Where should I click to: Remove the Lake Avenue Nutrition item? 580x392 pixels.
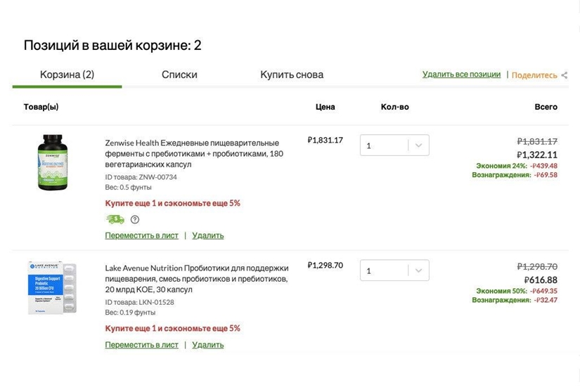click(x=207, y=345)
